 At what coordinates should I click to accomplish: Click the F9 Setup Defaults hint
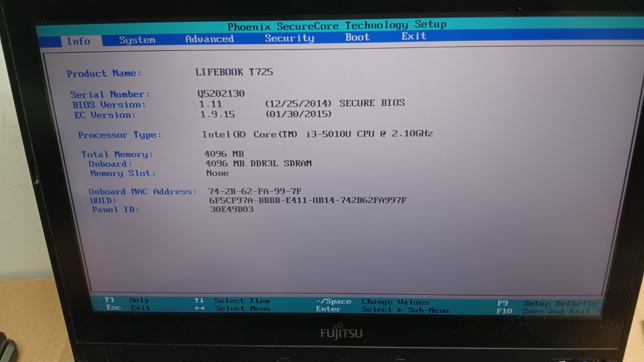point(547,303)
